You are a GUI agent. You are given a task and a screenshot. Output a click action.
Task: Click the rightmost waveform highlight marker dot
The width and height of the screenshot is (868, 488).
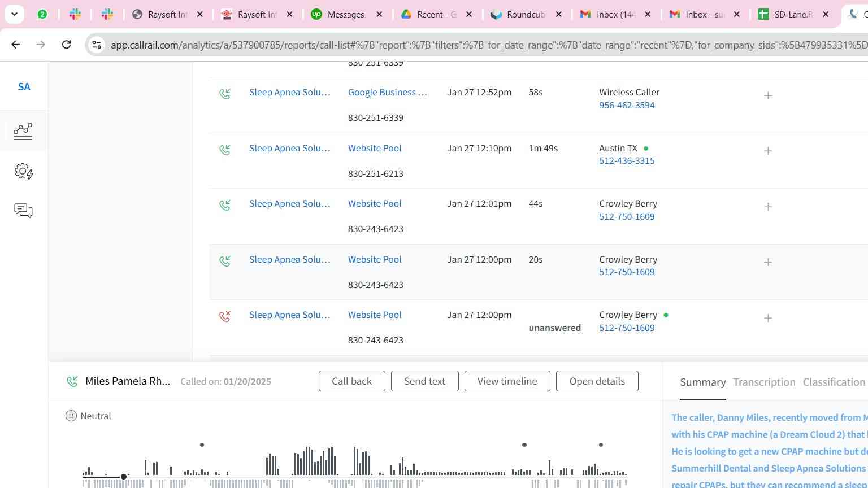pos(601,445)
